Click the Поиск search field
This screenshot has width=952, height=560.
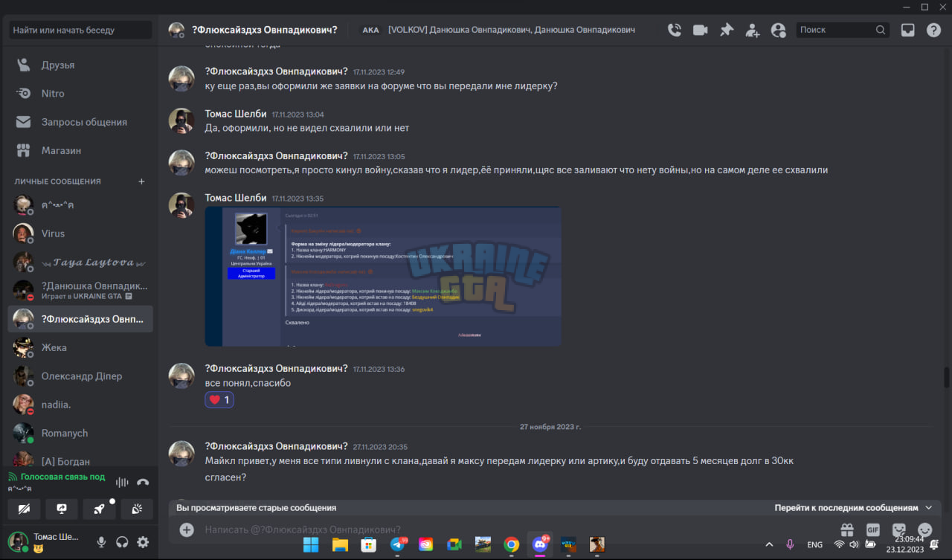[843, 30]
